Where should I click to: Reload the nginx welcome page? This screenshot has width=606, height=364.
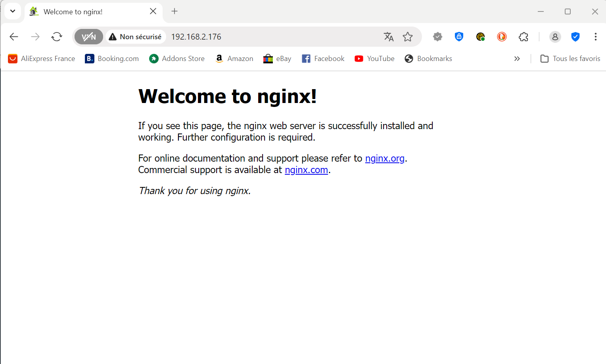point(57,37)
